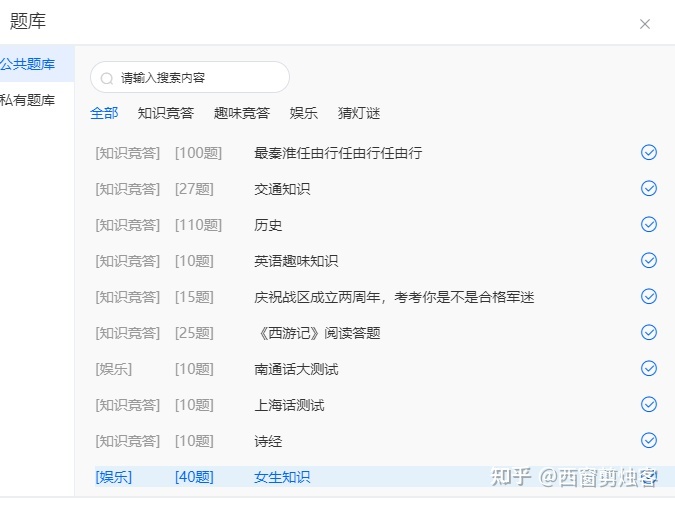Select check icon for 南通话大测试

[649, 368]
